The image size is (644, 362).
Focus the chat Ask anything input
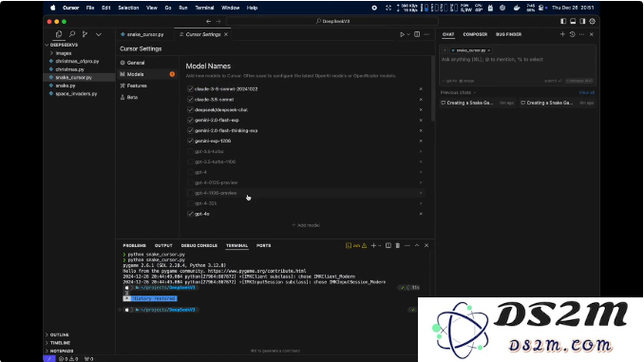click(x=518, y=60)
